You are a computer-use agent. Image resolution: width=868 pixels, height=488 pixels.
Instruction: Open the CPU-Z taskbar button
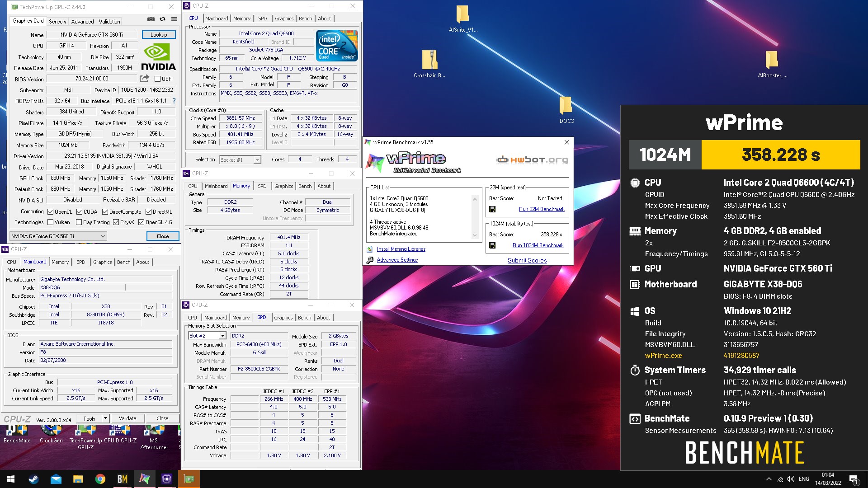pos(166,479)
